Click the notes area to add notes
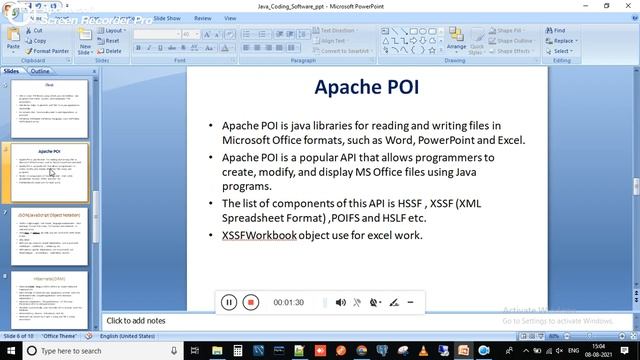 [x=367, y=321]
